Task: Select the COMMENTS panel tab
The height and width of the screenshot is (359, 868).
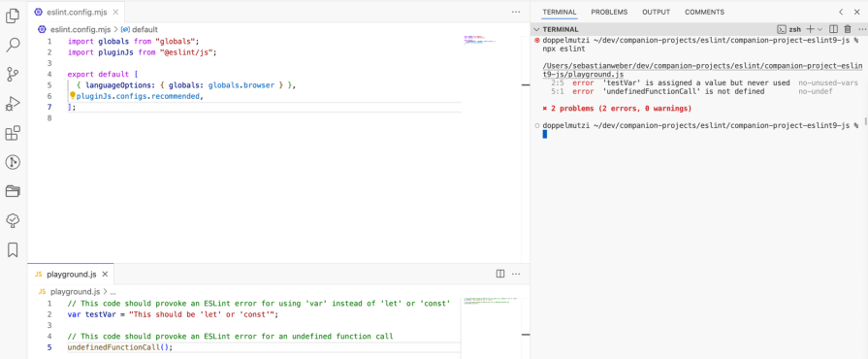Action: 704,12
